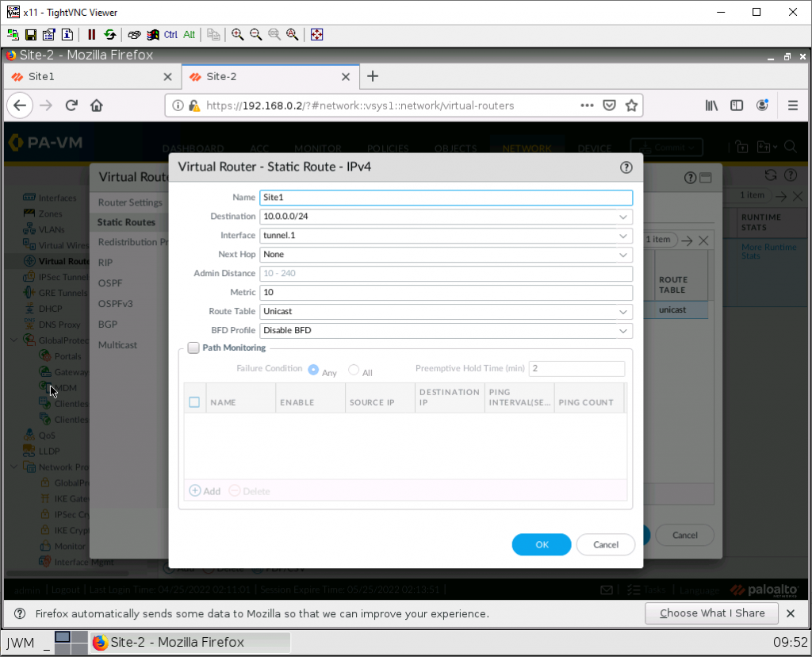
Task: Click the TightVNC pause connection icon
Action: pos(91,34)
